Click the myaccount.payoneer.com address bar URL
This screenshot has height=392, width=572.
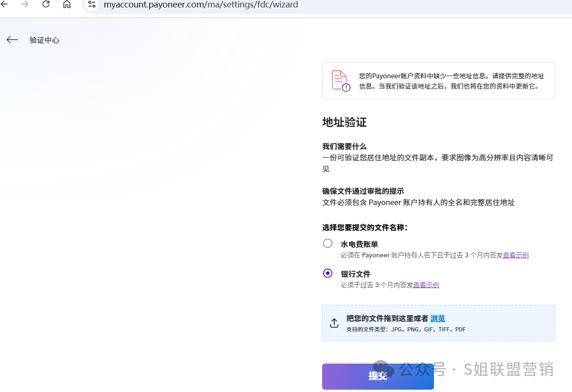(x=201, y=5)
